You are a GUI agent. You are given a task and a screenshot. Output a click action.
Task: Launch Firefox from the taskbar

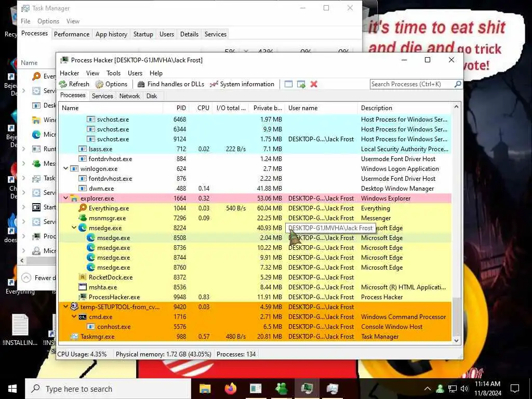tap(230, 389)
